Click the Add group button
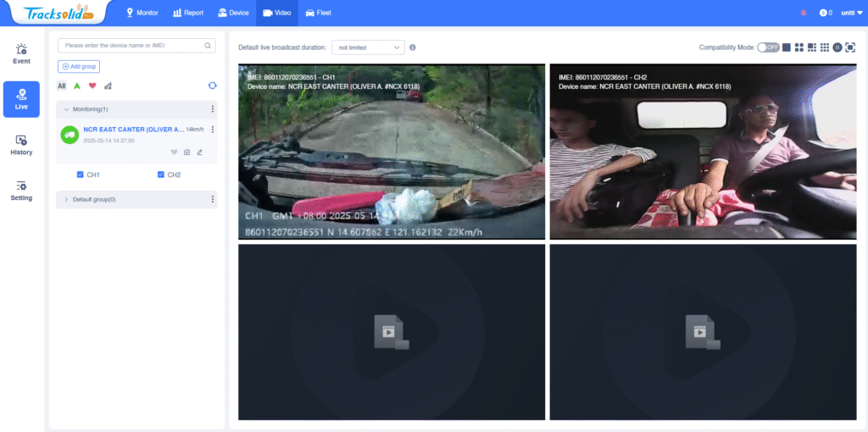Image resolution: width=868 pixels, height=432 pixels. click(79, 66)
